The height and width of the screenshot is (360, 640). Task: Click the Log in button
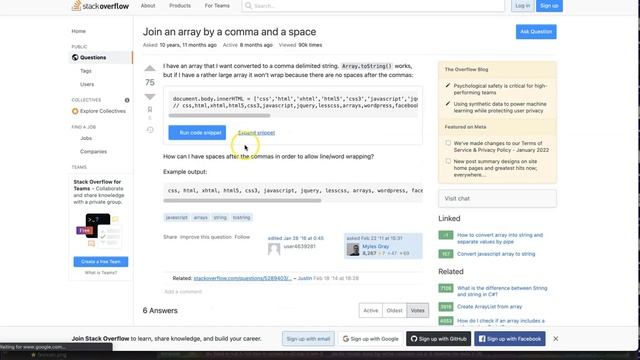point(522,6)
